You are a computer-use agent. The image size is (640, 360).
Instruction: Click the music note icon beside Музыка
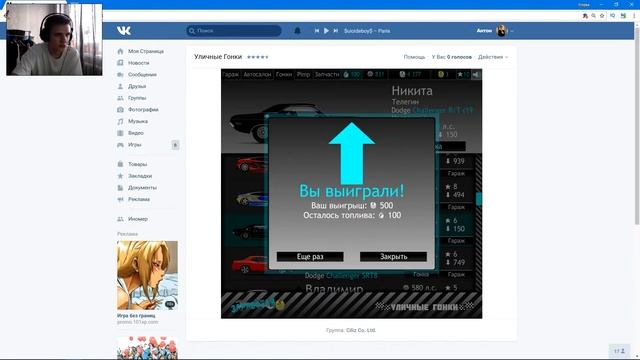120,121
